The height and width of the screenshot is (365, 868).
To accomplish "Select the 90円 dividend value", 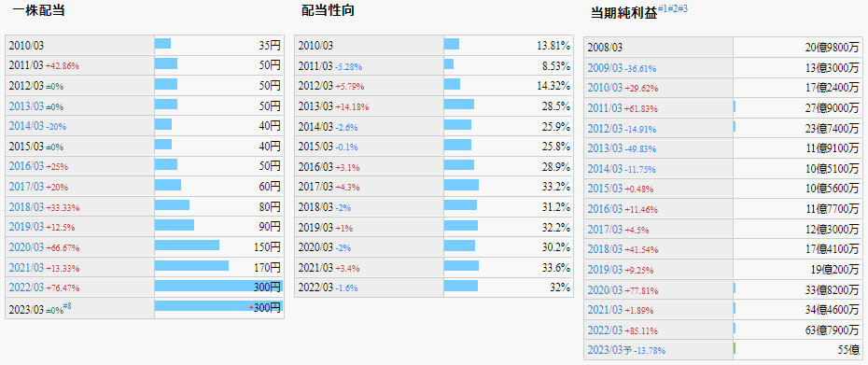I will point(271,227).
